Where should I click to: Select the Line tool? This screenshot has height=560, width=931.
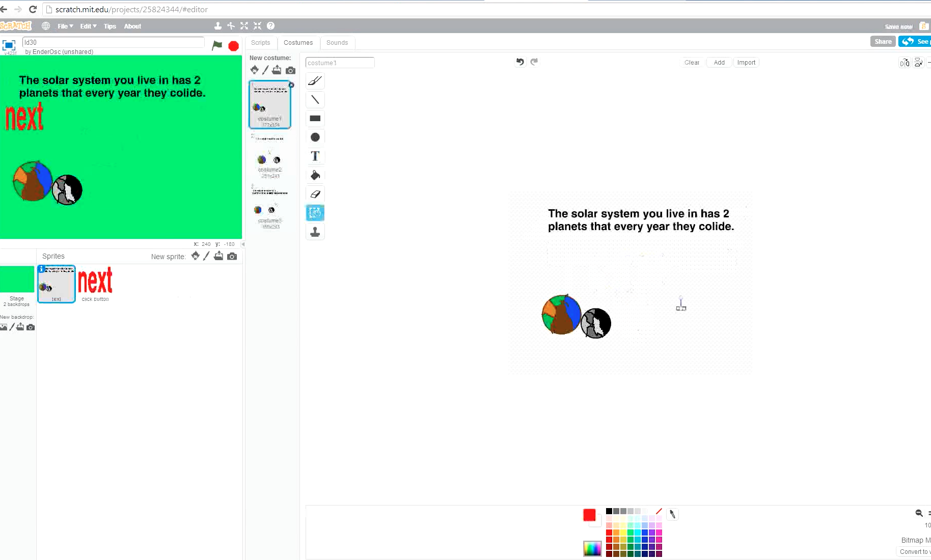315,100
